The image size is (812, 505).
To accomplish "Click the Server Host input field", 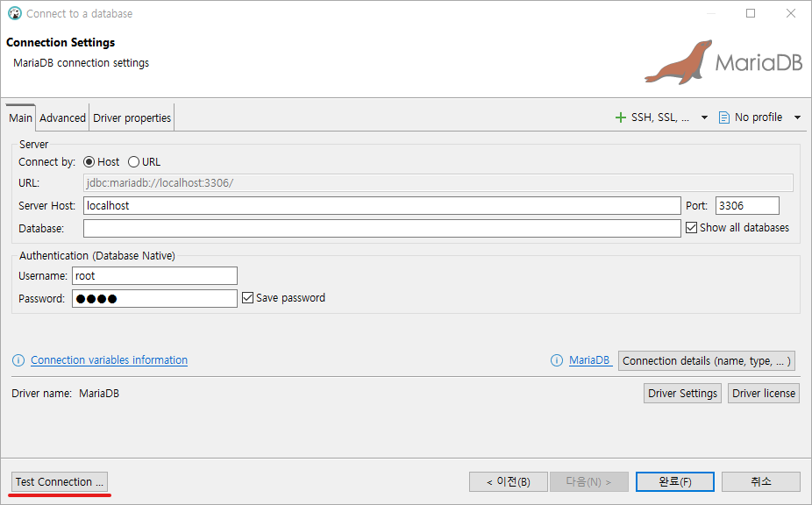I will 382,206.
